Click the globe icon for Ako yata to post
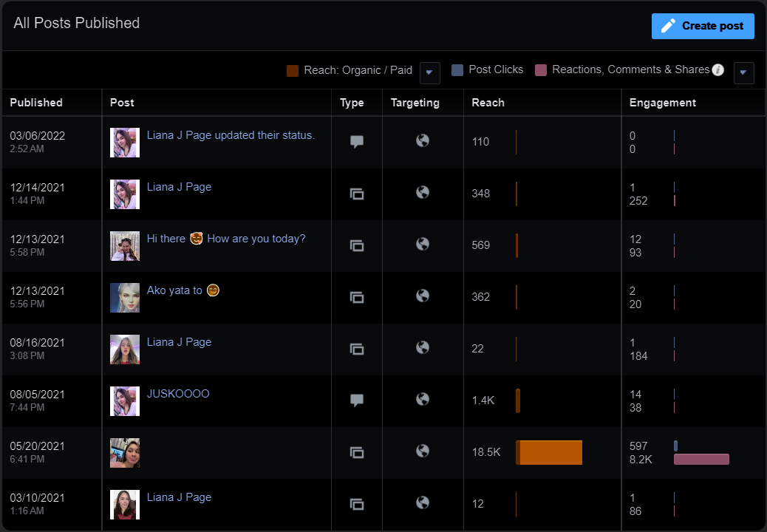The height and width of the screenshot is (532, 767). [x=423, y=296]
